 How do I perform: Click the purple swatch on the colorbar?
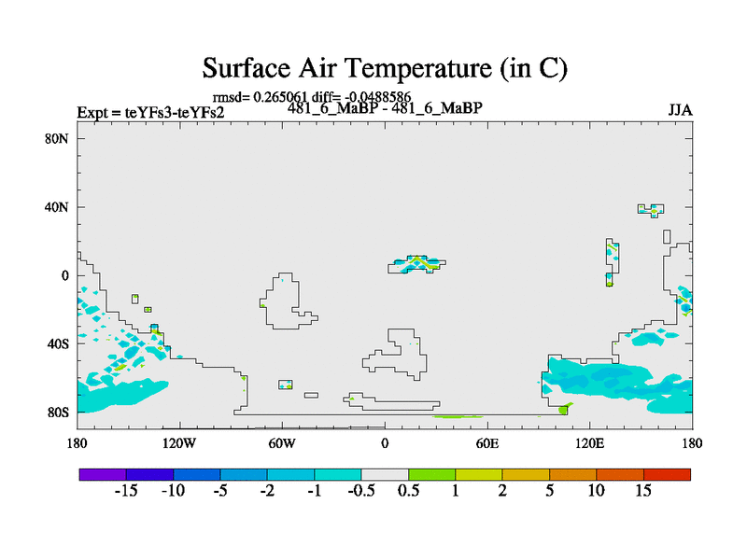(103, 474)
